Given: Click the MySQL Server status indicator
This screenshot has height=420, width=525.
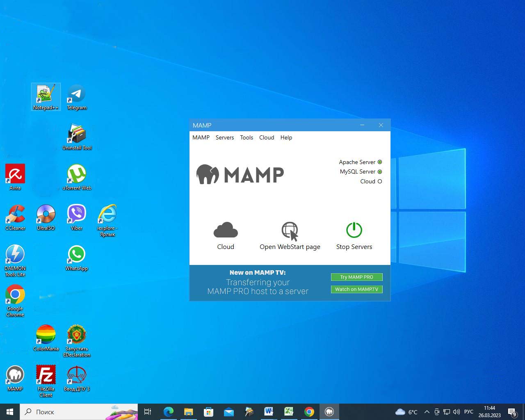Looking at the screenshot, I should click(x=380, y=172).
